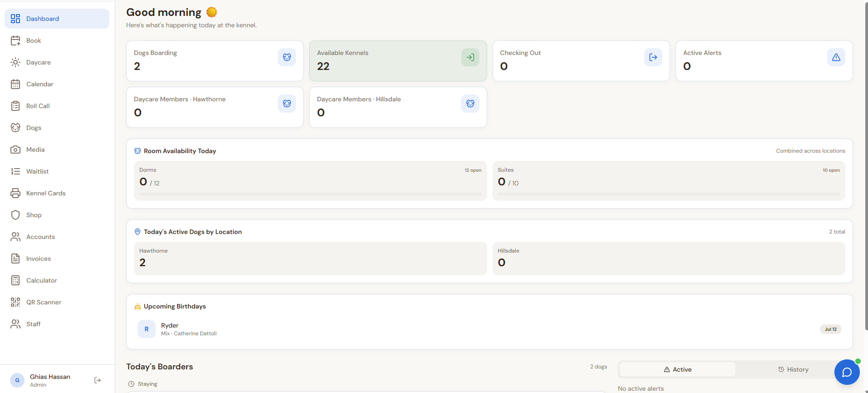Click Ryder's avatar in Upcoming Birthdays
The image size is (868, 393).
(147, 329)
